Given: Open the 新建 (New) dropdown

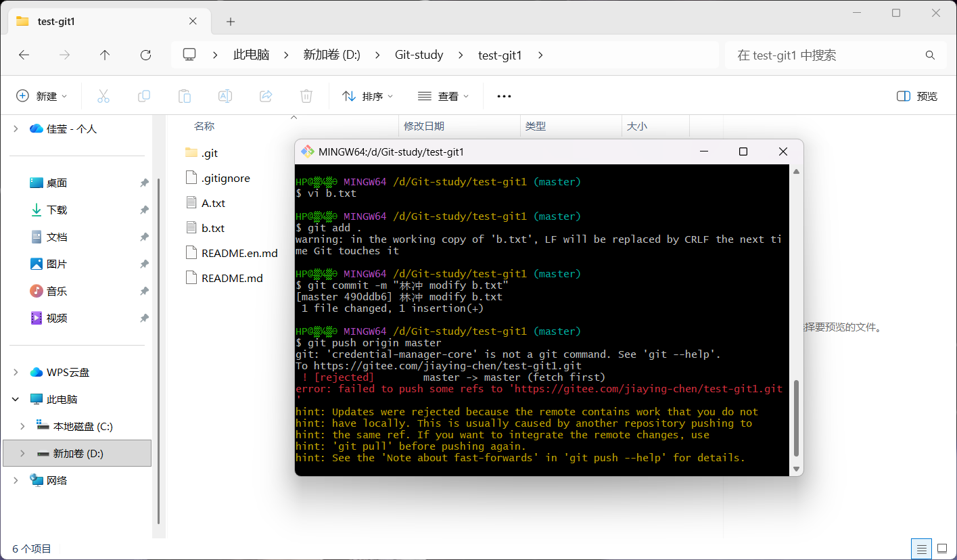Looking at the screenshot, I should click(42, 96).
